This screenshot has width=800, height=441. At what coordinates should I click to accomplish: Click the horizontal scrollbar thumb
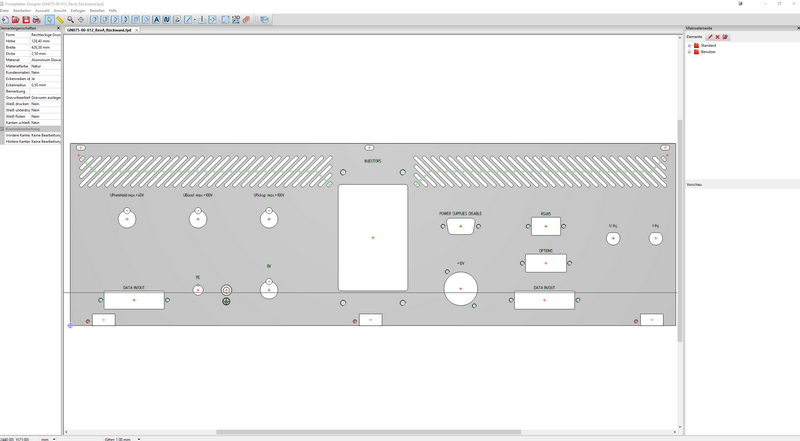(x=368, y=432)
